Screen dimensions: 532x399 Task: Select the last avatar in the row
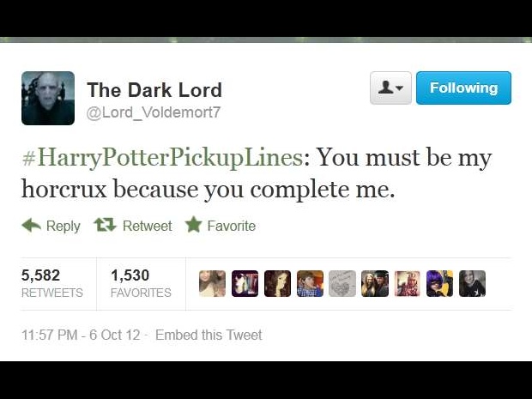tap(472, 284)
